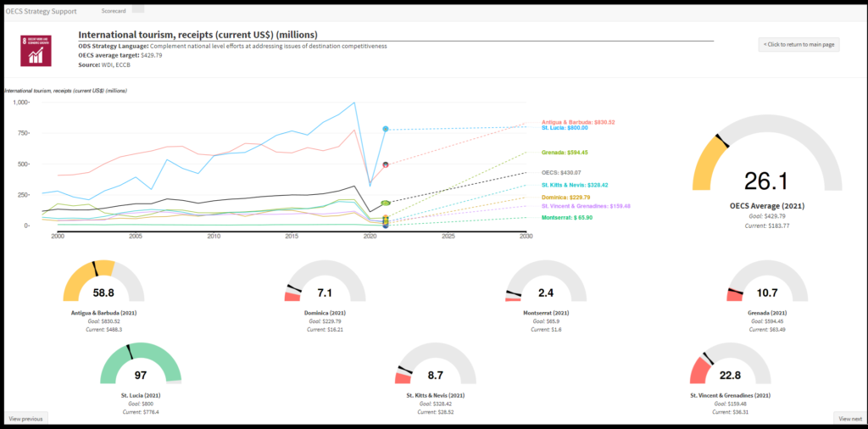Click the Grenada $594.45 chart label

click(564, 153)
